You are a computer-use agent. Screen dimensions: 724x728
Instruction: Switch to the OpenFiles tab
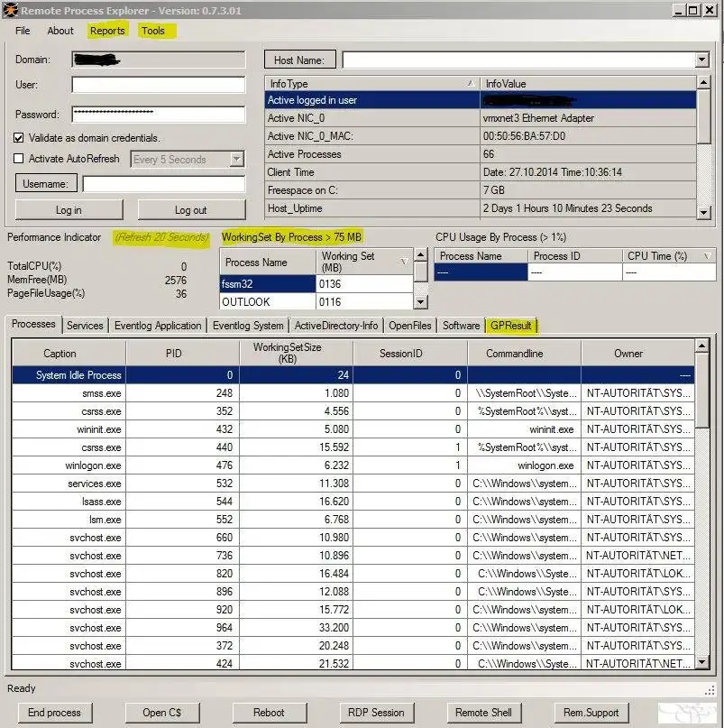(410, 326)
